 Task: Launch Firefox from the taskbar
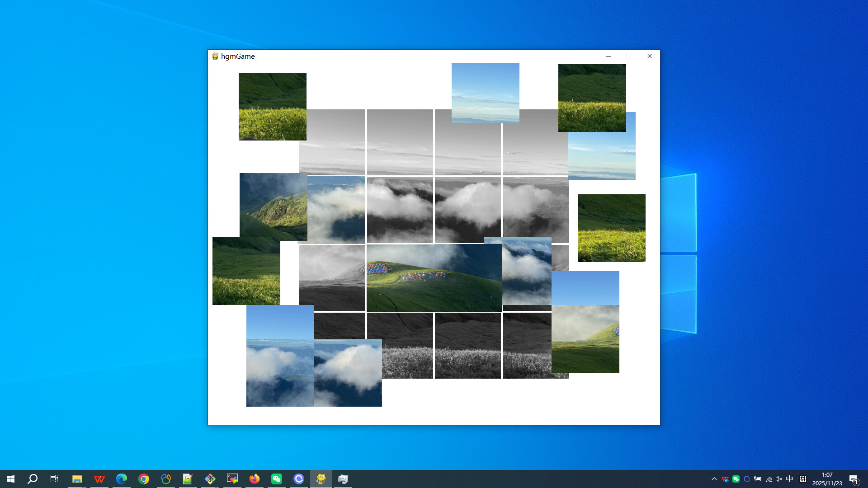click(255, 479)
